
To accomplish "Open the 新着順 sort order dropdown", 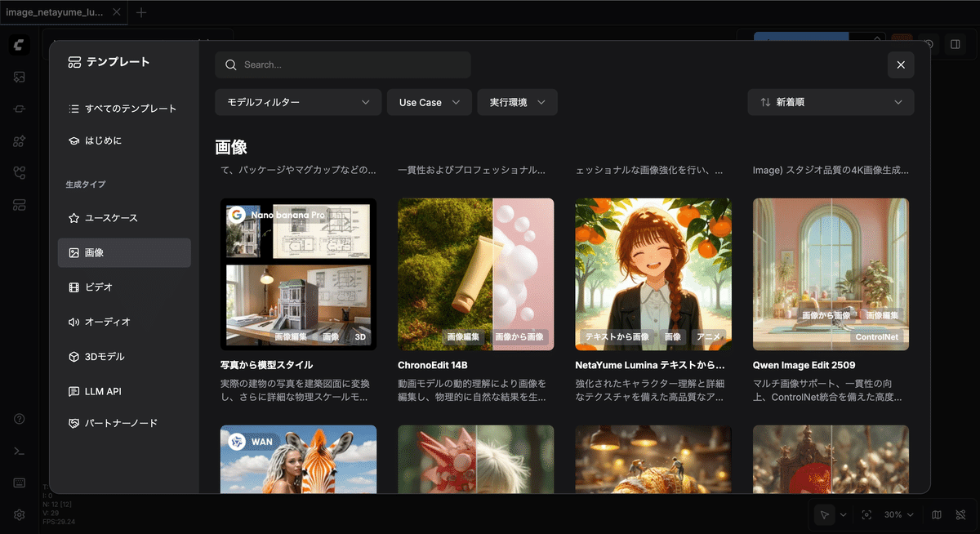I will (830, 102).
